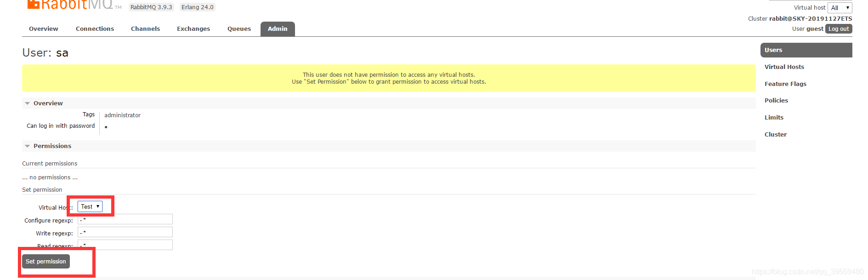This screenshot has height=280, width=868.
Task: Switch to the Channels tab
Action: point(145,29)
